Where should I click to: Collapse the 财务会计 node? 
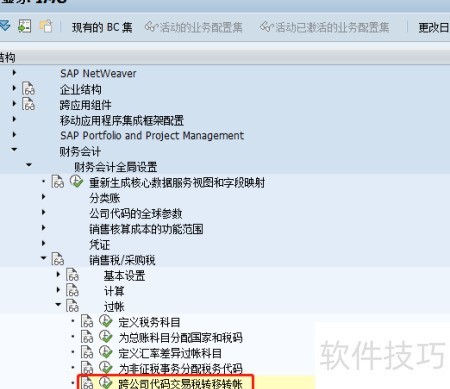[14, 150]
